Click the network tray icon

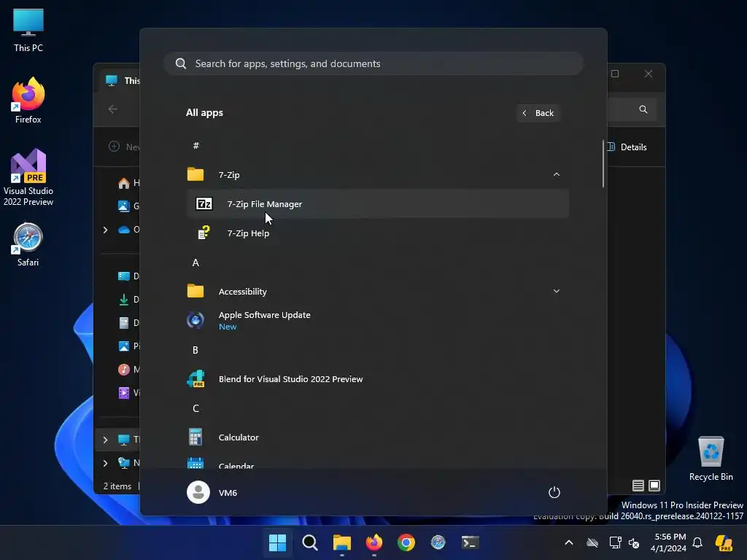tap(615, 542)
